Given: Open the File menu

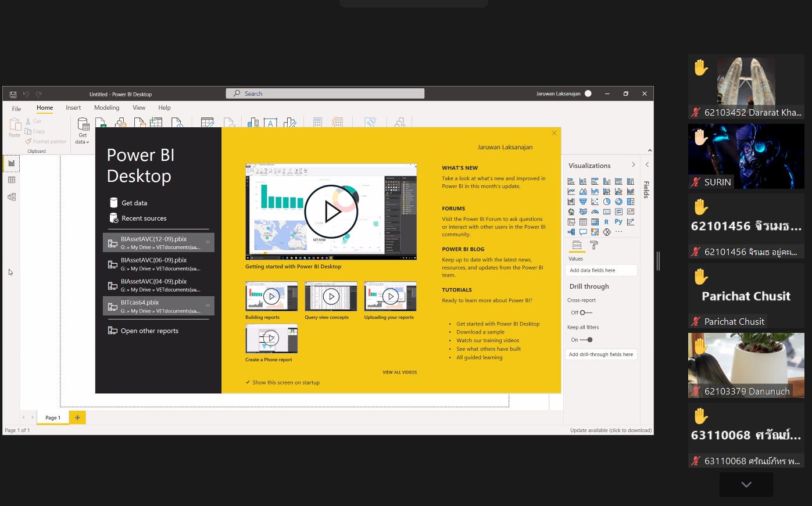Looking at the screenshot, I should pos(16,108).
